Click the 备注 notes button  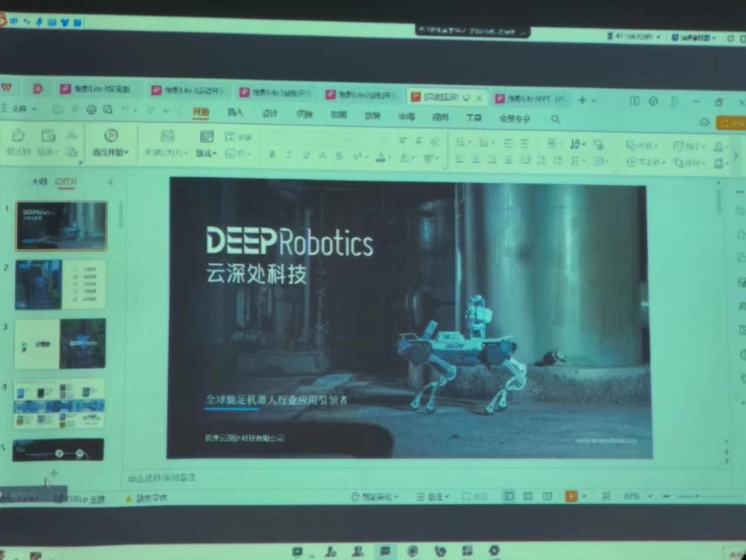coord(433,497)
